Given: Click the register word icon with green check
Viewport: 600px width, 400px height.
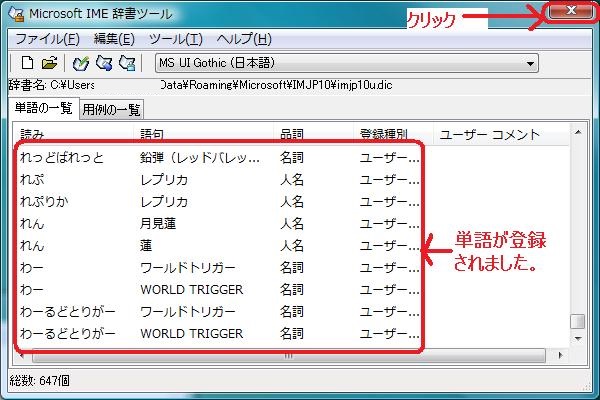Looking at the screenshot, I should pyautogui.click(x=81, y=63).
